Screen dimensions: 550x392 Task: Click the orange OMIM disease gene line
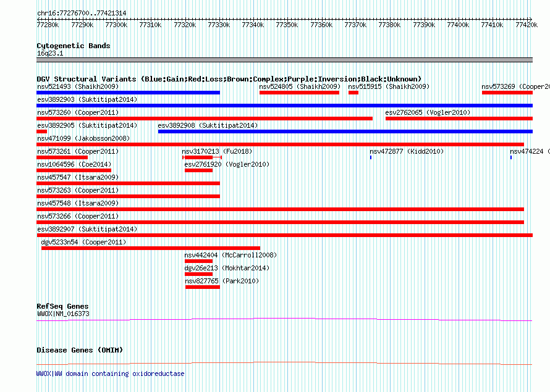pos(284,363)
